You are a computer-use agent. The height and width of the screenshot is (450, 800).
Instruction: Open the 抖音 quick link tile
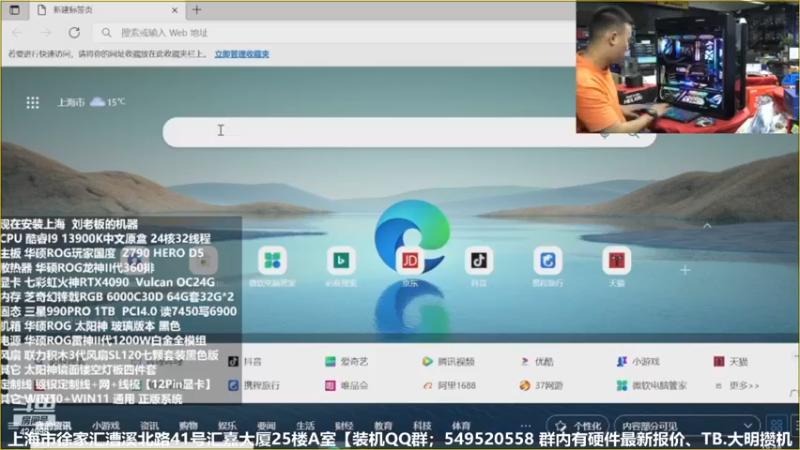click(x=479, y=266)
